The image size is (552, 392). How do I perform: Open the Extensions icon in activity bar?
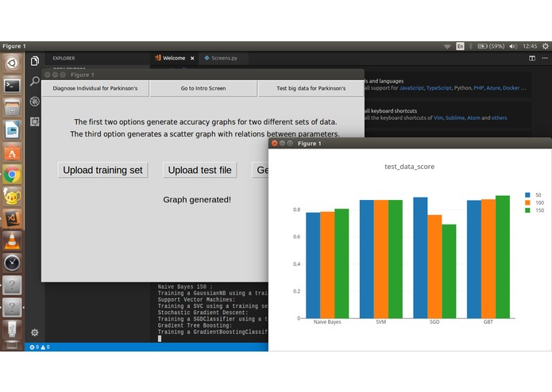pos(34,121)
